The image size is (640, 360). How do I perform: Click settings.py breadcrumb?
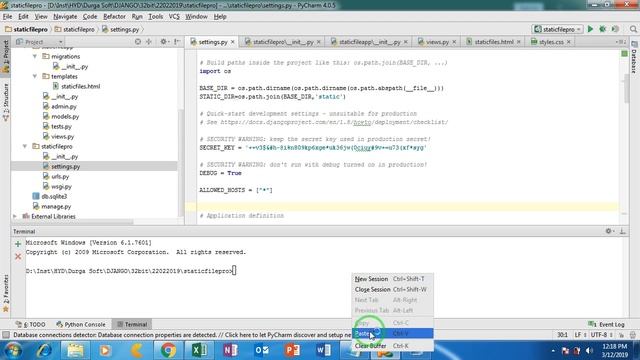pyautogui.click(x=120, y=29)
